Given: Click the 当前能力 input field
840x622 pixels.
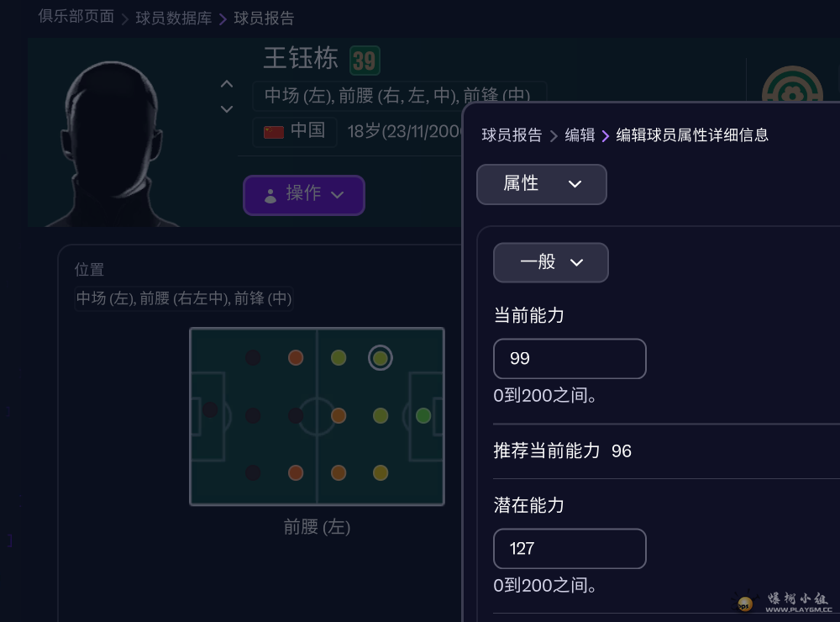Looking at the screenshot, I should [570, 359].
